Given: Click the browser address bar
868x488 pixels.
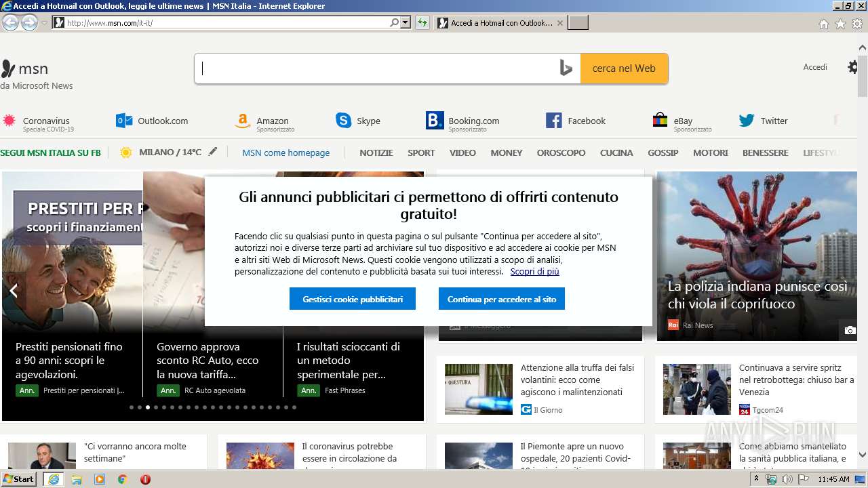Looking at the screenshot, I should tap(226, 22).
